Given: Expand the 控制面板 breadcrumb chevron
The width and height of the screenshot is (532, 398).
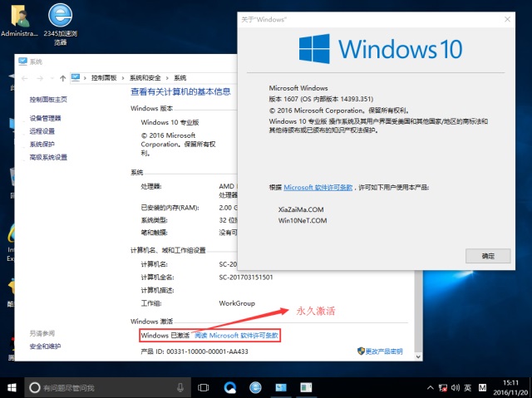Looking at the screenshot, I should point(124,77).
